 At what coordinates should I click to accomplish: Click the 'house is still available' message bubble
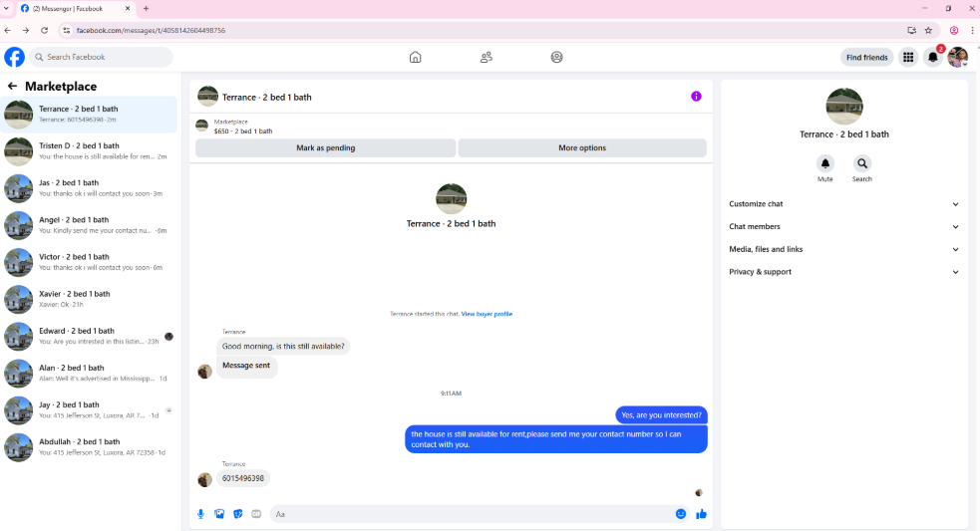coord(556,439)
